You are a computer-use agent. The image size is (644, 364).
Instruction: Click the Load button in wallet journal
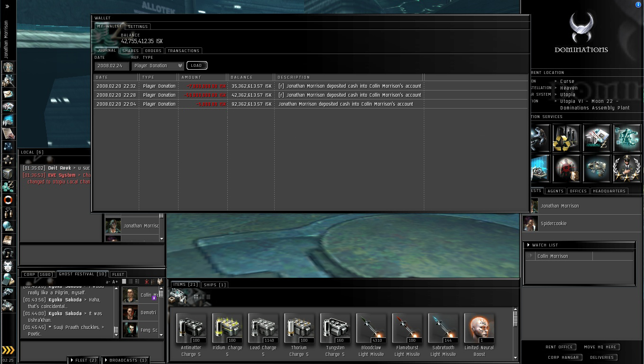click(197, 65)
